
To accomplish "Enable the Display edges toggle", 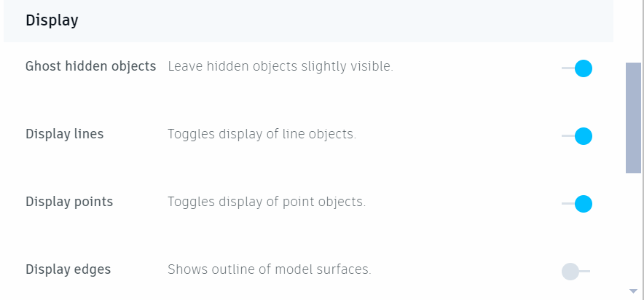I will click(x=576, y=272).
